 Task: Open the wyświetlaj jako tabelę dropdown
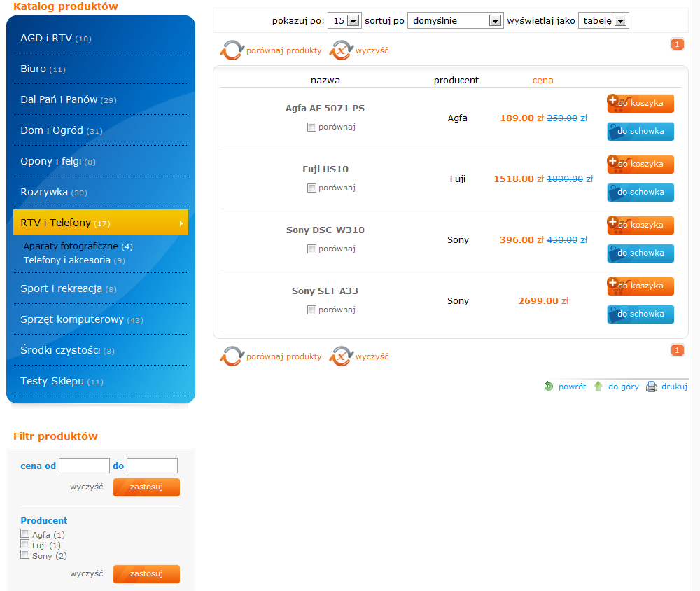coord(603,20)
